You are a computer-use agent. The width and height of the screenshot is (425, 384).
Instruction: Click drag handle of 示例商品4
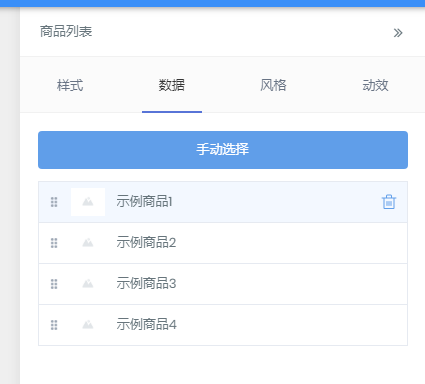pyautogui.click(x=54, y=325)
